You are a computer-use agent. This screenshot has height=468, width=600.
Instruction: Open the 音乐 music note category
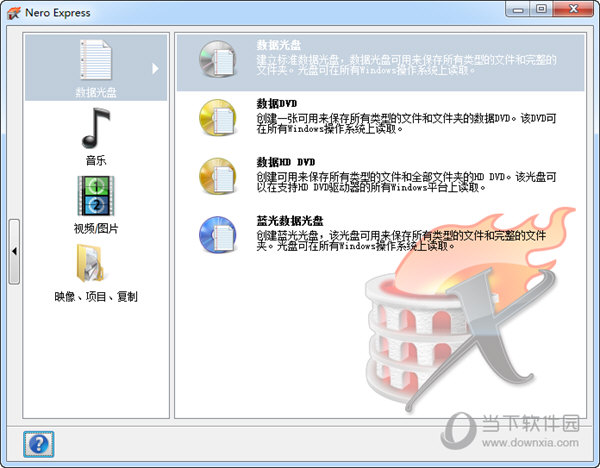click(96, 128)
